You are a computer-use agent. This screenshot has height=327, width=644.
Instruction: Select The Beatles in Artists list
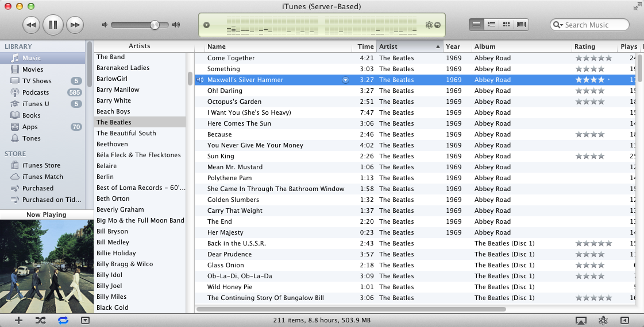click(x=140, y=122)
